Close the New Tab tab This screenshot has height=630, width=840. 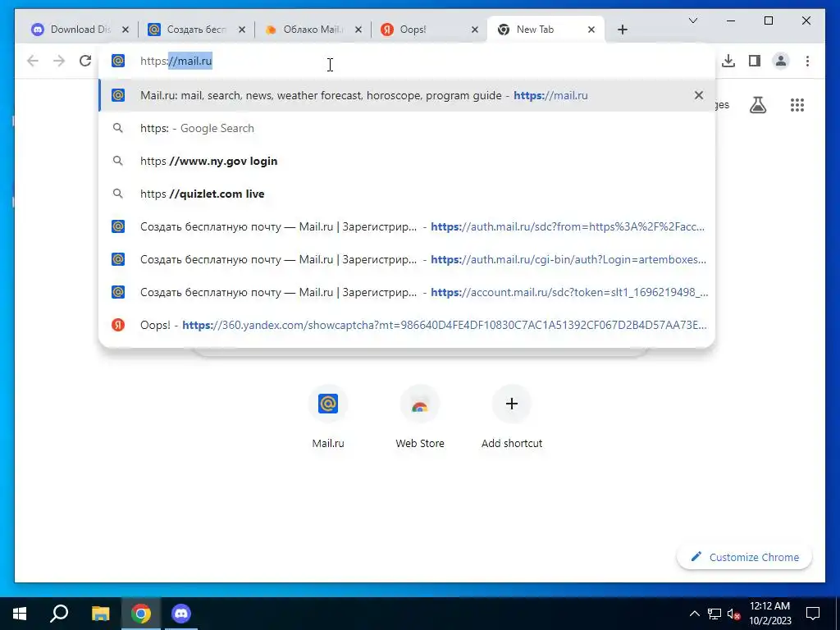pos(591,30)
